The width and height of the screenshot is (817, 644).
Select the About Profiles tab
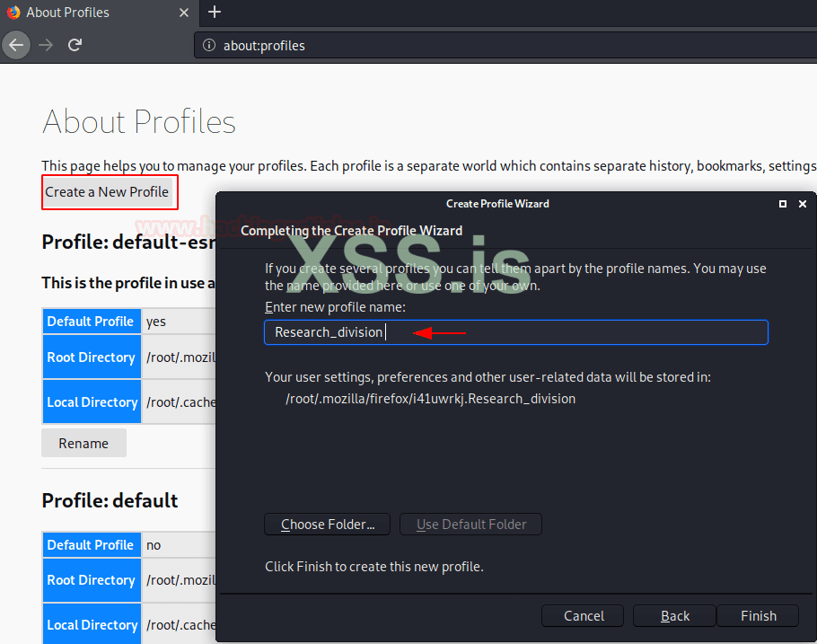(x=99, y=13)
